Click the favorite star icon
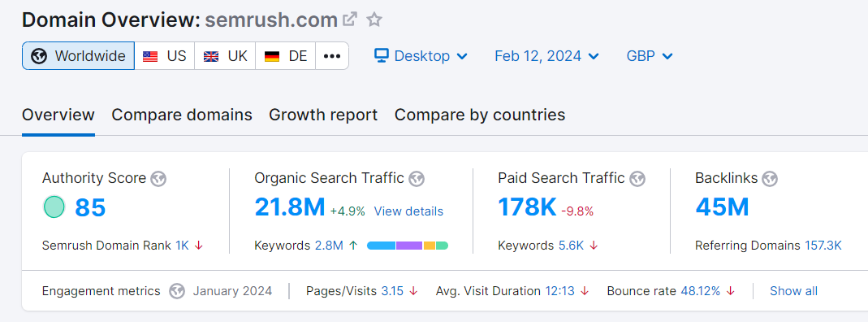 pos(375,20)
